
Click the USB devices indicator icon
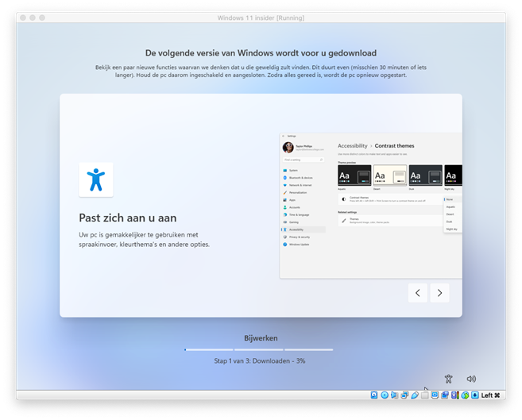click(x=415, y=395)
